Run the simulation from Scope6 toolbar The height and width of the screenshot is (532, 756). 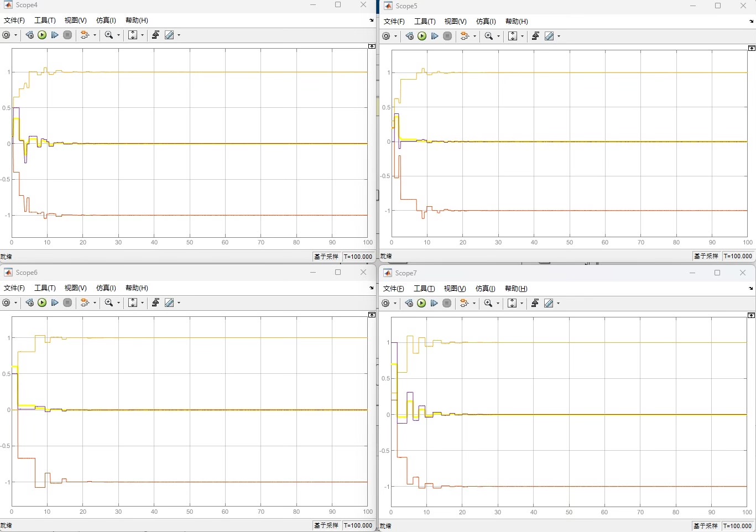42,302
